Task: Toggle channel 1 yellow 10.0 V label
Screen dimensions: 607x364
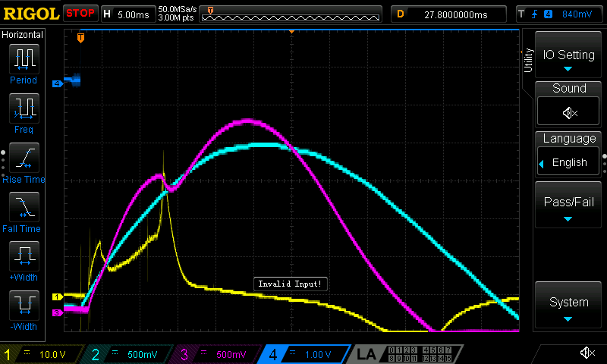Action: (x=42, y=354)
